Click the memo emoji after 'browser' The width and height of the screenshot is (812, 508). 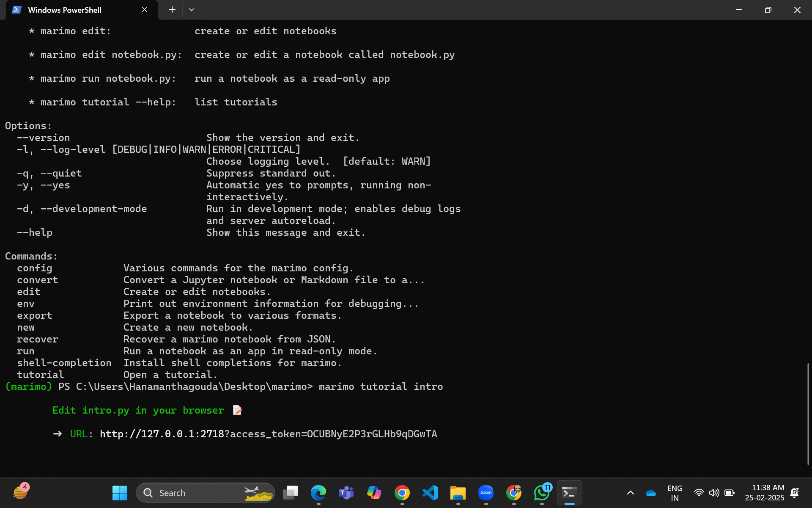click(x=237, y=410)
